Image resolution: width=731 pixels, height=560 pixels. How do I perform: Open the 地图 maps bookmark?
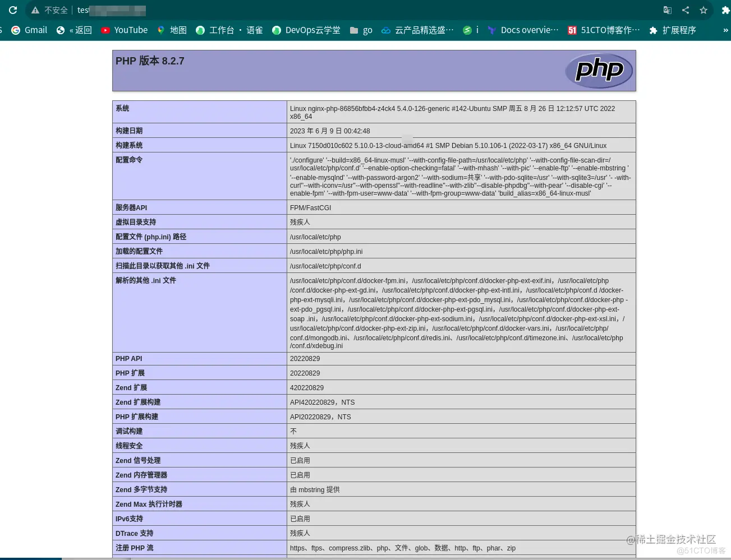[172, 30]
